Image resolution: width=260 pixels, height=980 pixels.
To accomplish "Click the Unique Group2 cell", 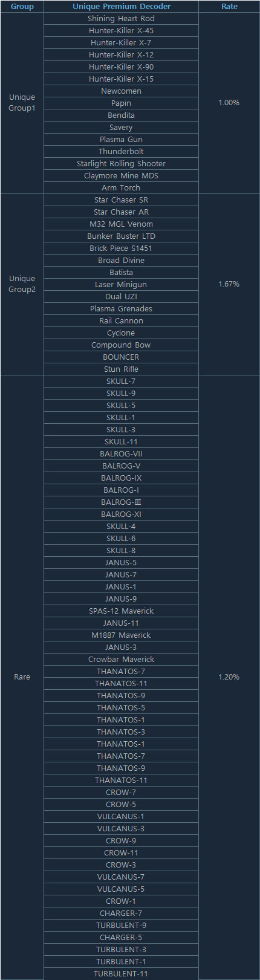I will coord(22,284).
